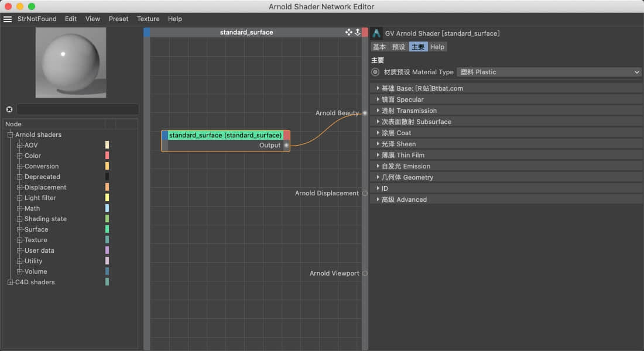Toggle the Material Type radio button

tap(375, 72)
